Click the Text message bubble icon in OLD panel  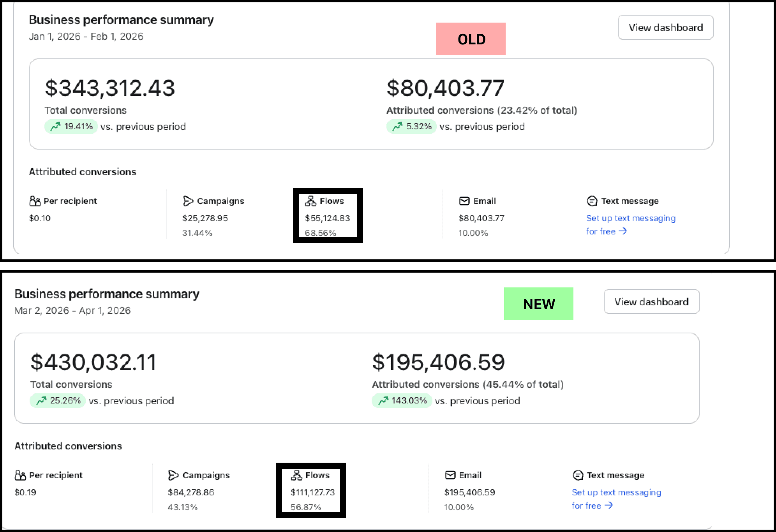(x=592, y=201)
